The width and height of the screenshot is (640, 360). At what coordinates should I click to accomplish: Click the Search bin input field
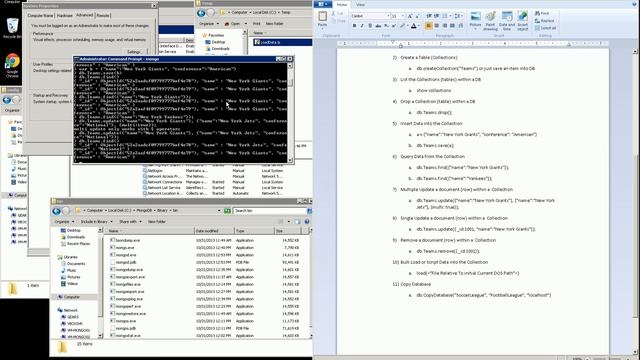tap(269, 211)
